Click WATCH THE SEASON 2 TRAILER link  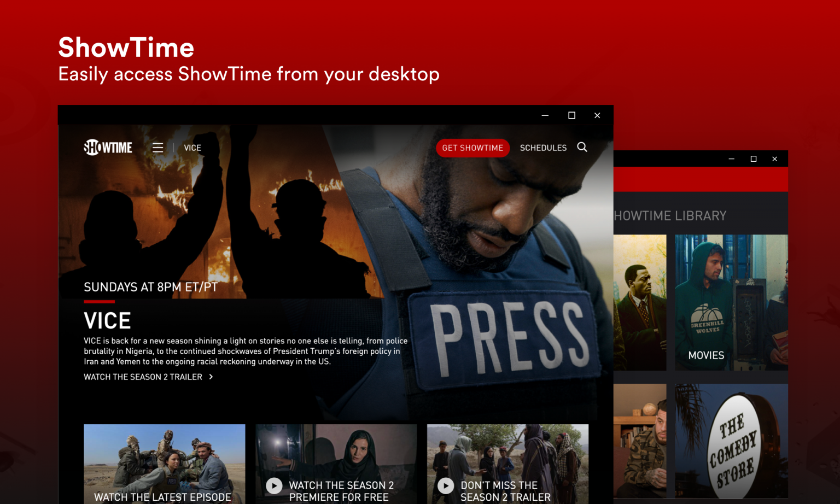click(143, 377)
